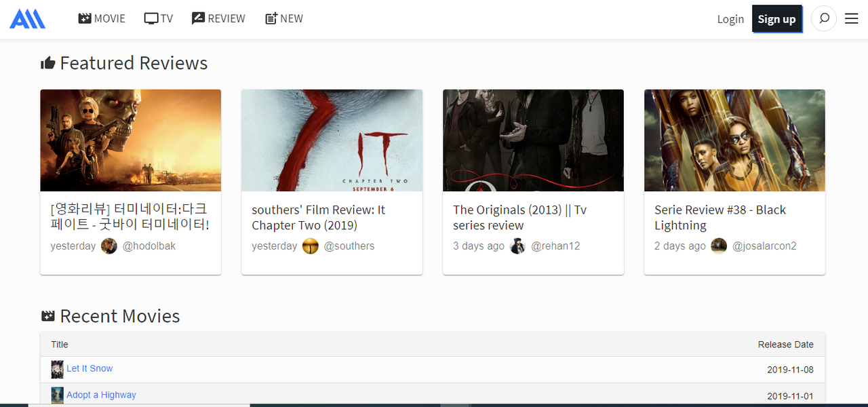Viewport: 868px width, 407px height.
Task: Click "yesterday" on the hodolbak review
Action: point(73,246)
